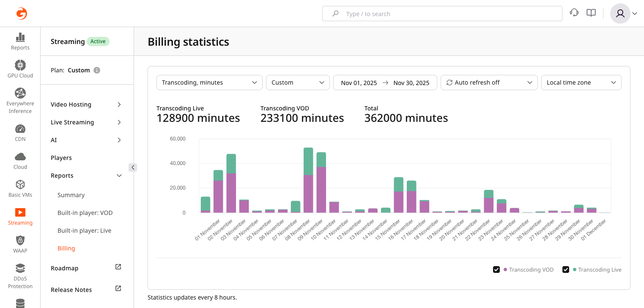This screenshot has height=308, width=644.
Task: Open the documentation book icon
Action: coord(591,13)
